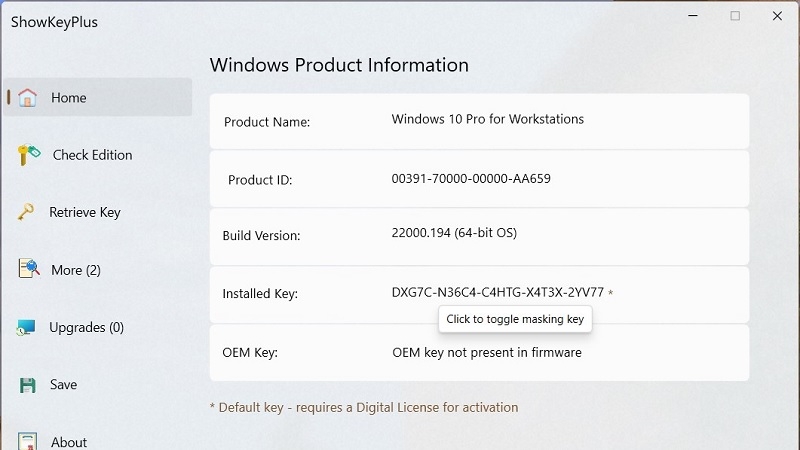Toggle masking on the installed key value
This screenshot has height=450, width=800.
(x=497, y=293)
